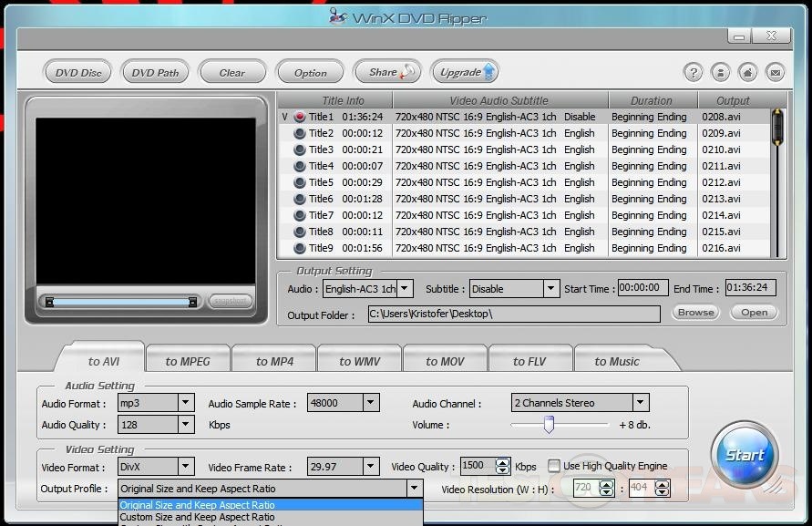Click the Volume slider handle
Image resolution: width=812 pixels, height=526 pixels.
pyautogui.click(x=549, y=424)
